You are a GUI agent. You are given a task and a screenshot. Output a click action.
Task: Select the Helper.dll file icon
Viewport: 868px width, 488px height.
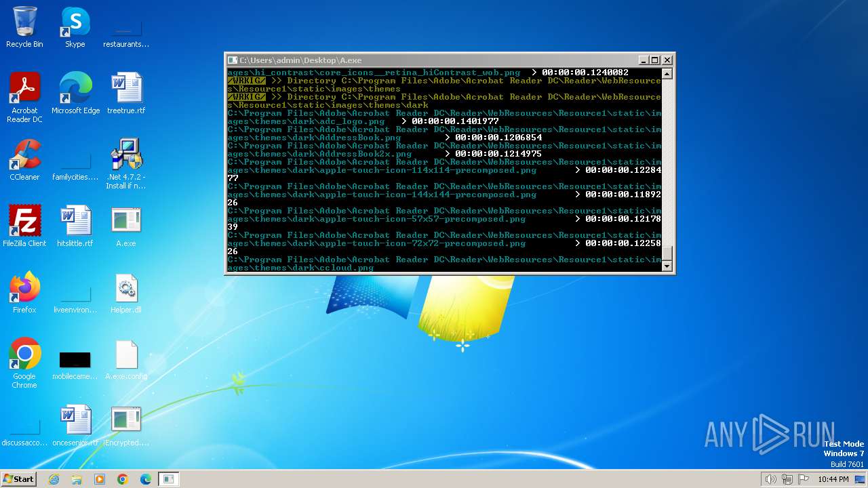click(x=126, y=293)
